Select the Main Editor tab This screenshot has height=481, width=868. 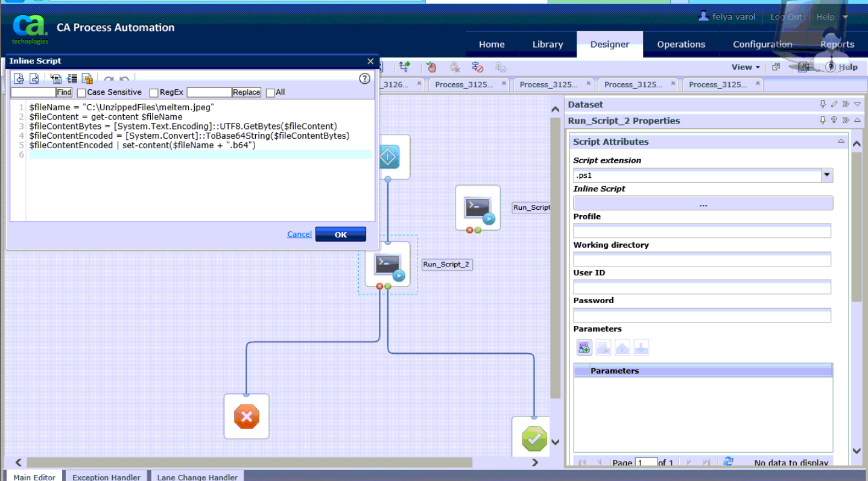point(34,477)
